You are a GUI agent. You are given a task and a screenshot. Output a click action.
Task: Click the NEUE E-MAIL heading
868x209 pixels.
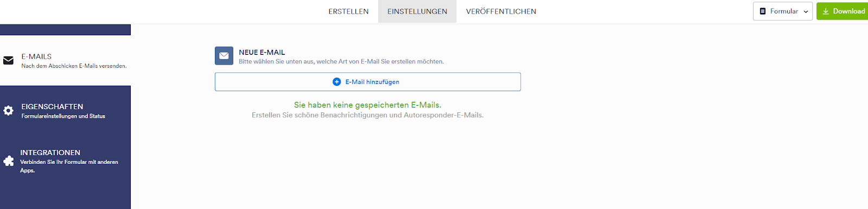click(x=261, y=53)
